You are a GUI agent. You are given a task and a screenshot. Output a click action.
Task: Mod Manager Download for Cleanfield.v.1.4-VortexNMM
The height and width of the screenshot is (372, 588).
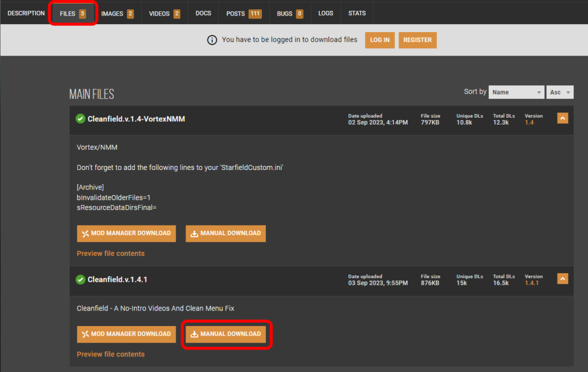(x=126, y=233)
